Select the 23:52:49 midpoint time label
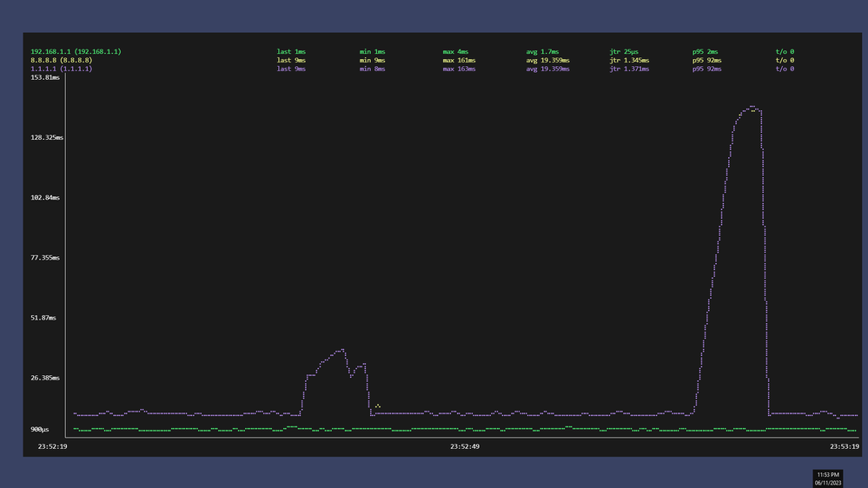 [464, 446]
